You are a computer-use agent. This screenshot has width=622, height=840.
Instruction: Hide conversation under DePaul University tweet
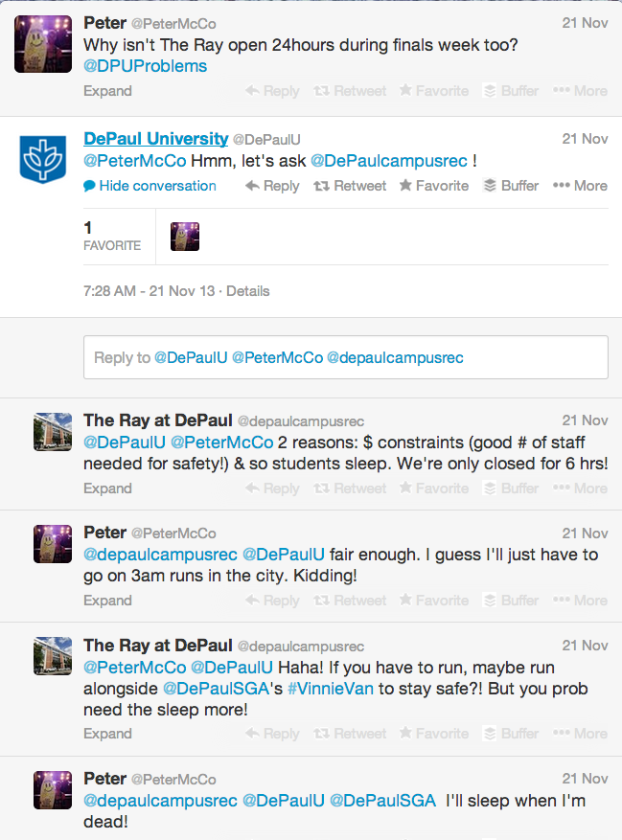point(150,186)
